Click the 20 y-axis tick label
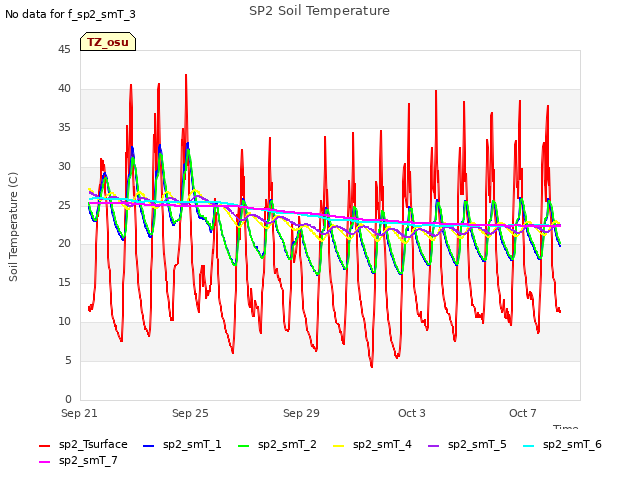Image resolution: width=640 pixels, height=480 pixels. [64, 244]
